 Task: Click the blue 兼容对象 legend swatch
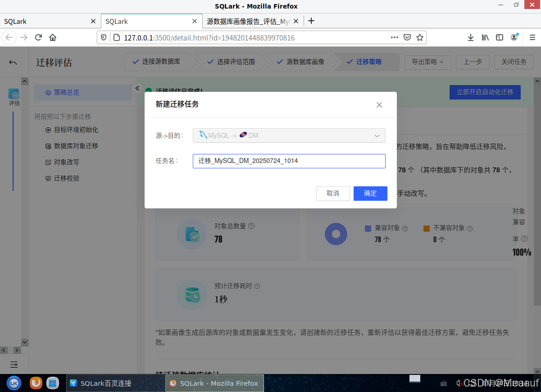coord(368,229)
